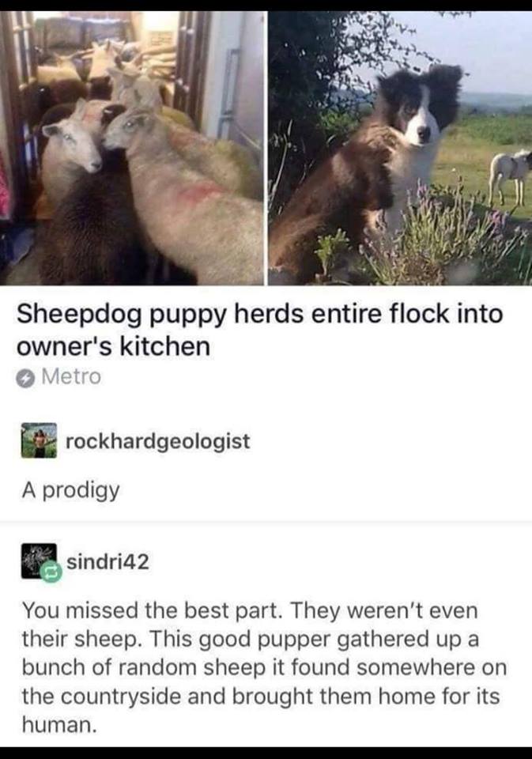
Task: Tap the Metro lightning bolt icon
Action: click(25, 378)
